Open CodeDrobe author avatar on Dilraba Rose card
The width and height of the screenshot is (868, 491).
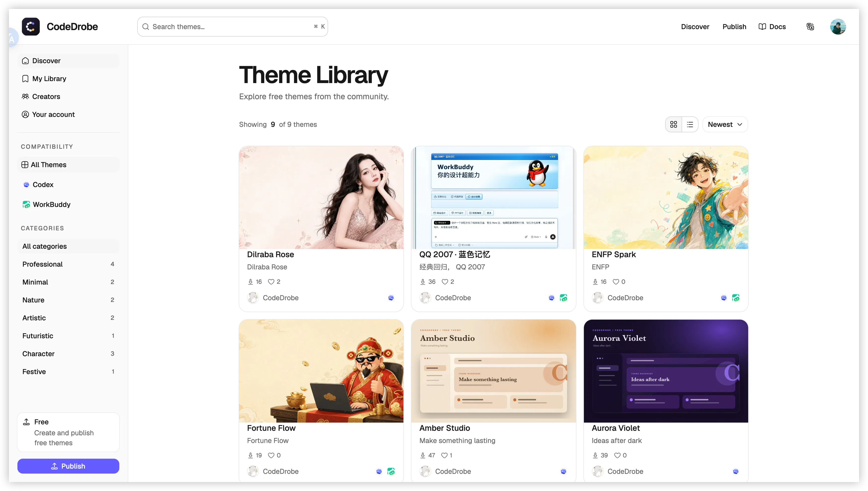point(253,298)
